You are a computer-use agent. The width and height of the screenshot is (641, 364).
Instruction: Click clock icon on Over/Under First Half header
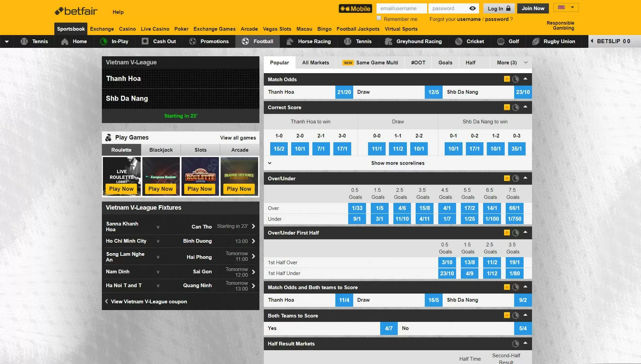pos(515,233)
